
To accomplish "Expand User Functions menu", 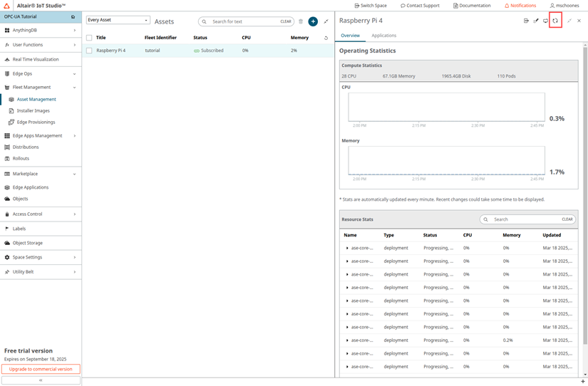I will (41, 45).
